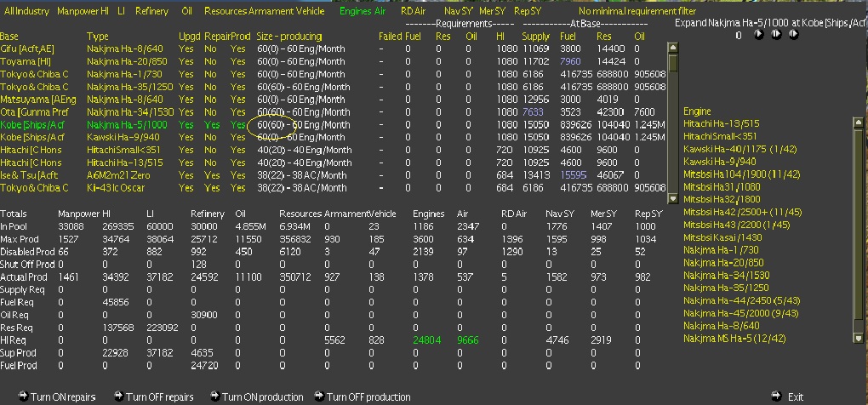The width and height of the screenshot is (868, 405).
Task: Toggle Upgd setting for Matsuyama Nakjma Ha-8/640
Action: point(186,100)
